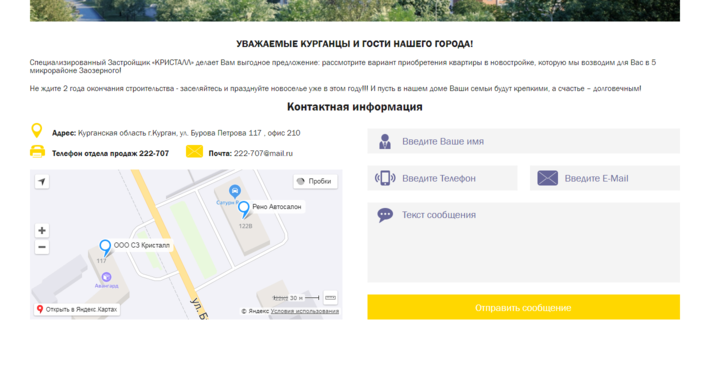Focus the Введите Ваше имя field
Screen dimensions: 710x366
(523, 141)
